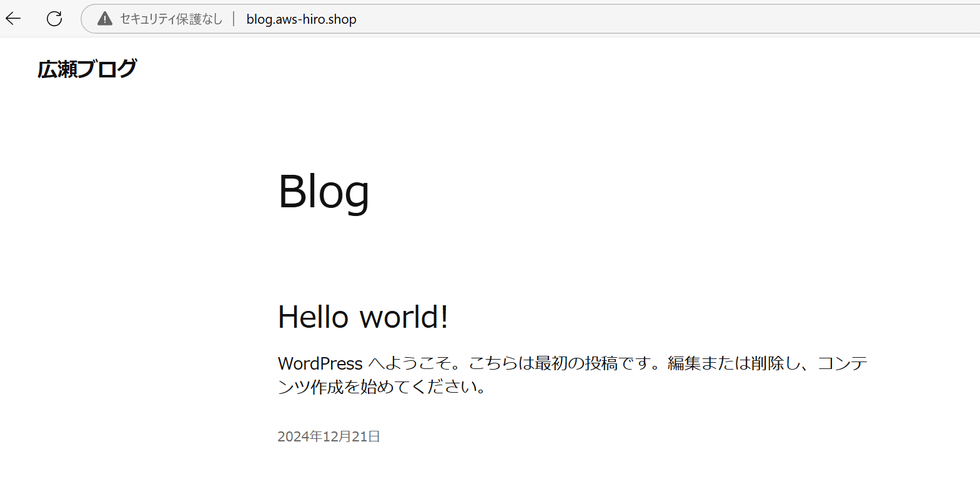This screenshot has width=980, height=482.
Task: Open the 広瀬ブログ site title link
Action: (87, 69)
